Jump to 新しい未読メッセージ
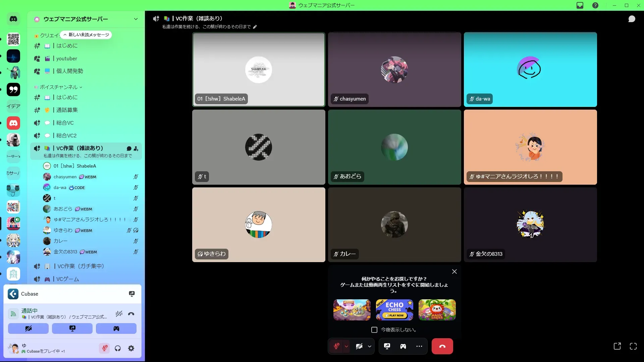644x362 pixels. pyautogui.click(x=86, y=35)
